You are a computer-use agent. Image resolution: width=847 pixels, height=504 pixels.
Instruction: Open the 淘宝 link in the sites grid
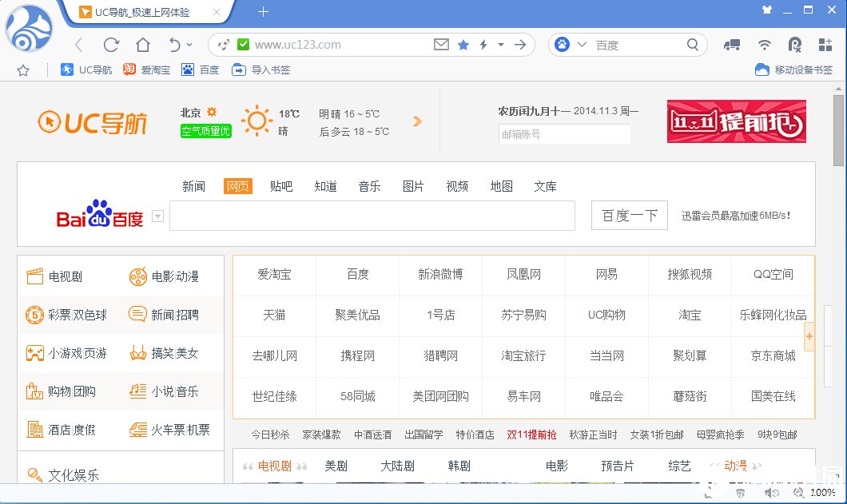689,315
